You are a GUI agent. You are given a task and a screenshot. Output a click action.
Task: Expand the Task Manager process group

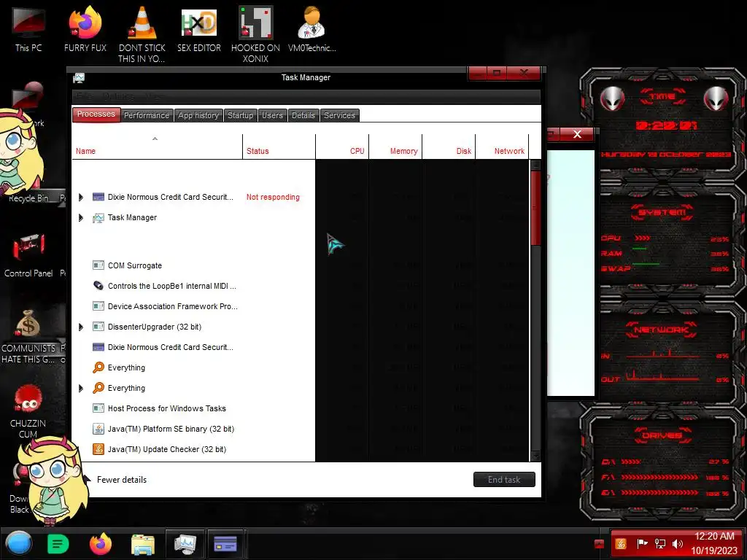click(81, 217)
